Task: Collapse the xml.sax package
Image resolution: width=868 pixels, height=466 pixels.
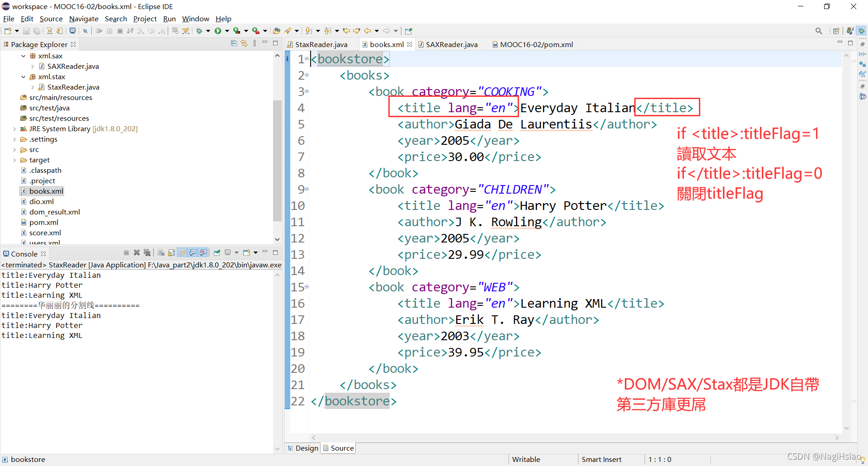Action: click(24, 56)
